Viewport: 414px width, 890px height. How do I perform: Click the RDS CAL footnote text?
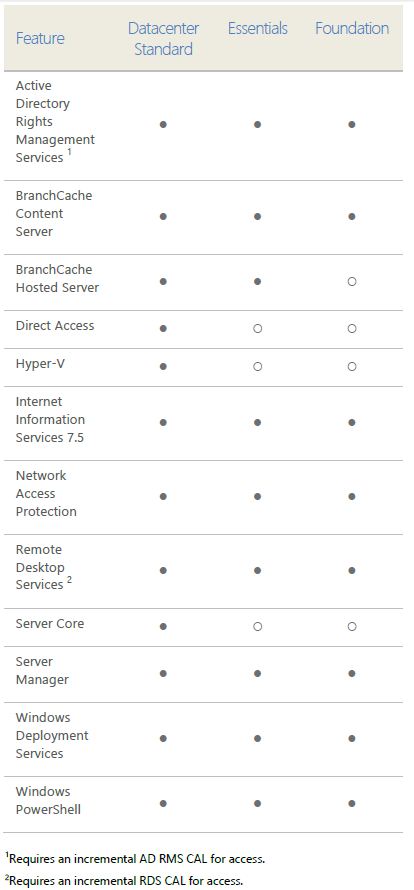124,881
